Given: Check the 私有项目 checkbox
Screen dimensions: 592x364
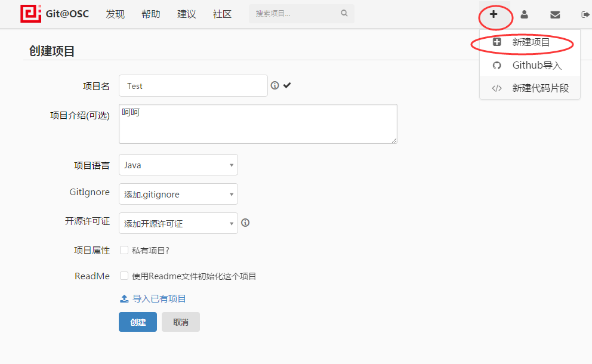Looking at the screenshot, I should pos(124,250).
